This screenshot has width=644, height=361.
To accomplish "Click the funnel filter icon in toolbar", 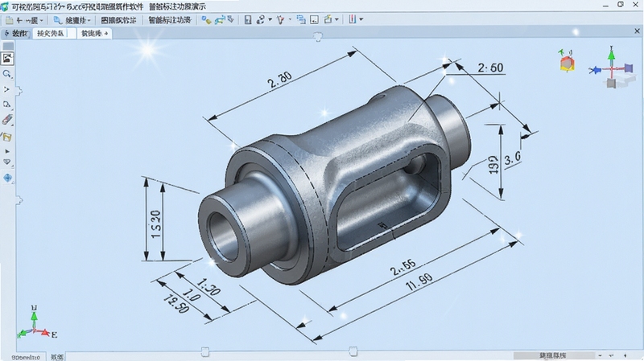I will 280,19.
